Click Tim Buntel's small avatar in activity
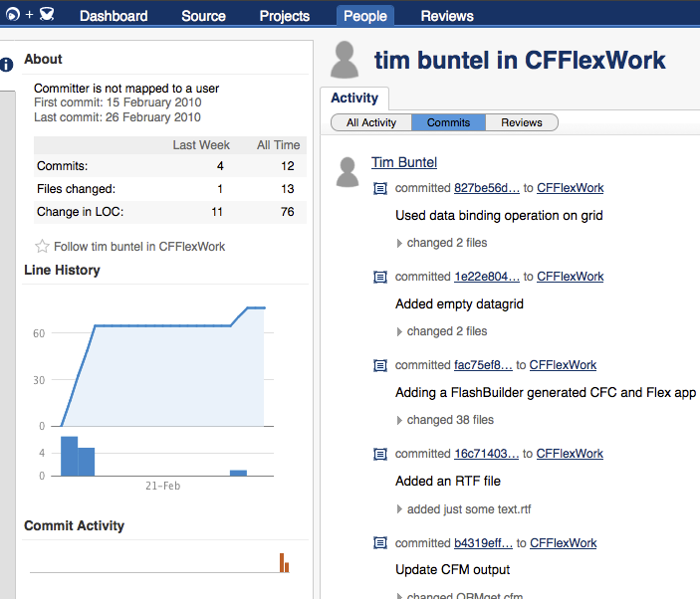700x599 pixels. [348, 172]
